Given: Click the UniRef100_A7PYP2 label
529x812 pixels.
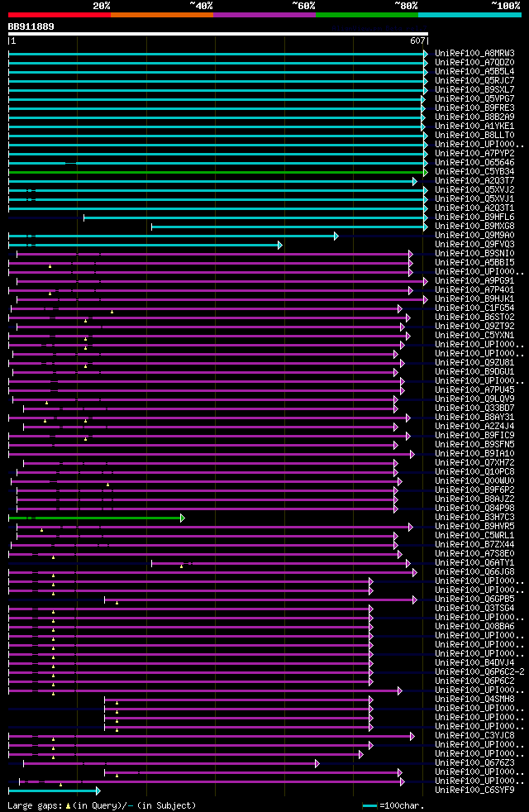Looking at the screenshot, I should point(474,154).
